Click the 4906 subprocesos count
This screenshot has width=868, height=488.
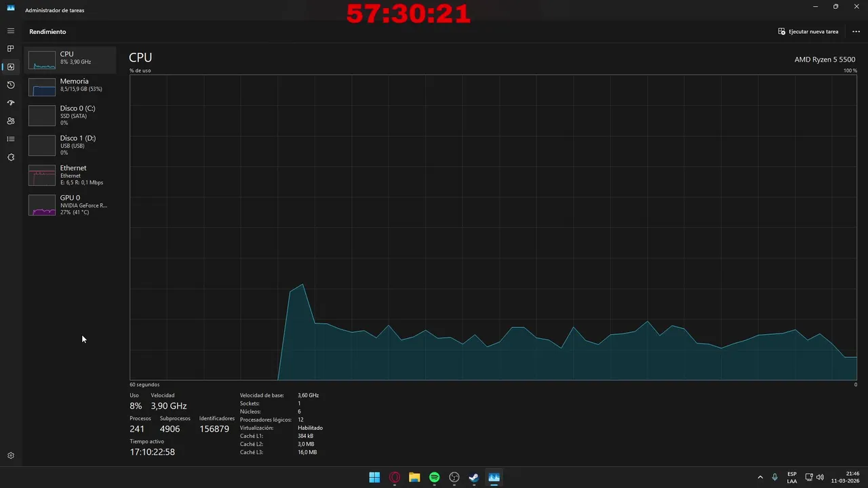click(170, 429)
